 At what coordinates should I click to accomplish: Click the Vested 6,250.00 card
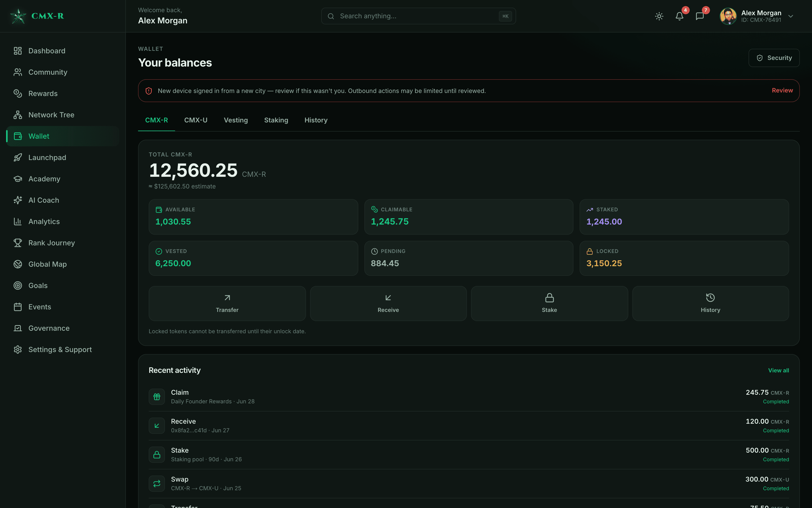pos(253,258)
